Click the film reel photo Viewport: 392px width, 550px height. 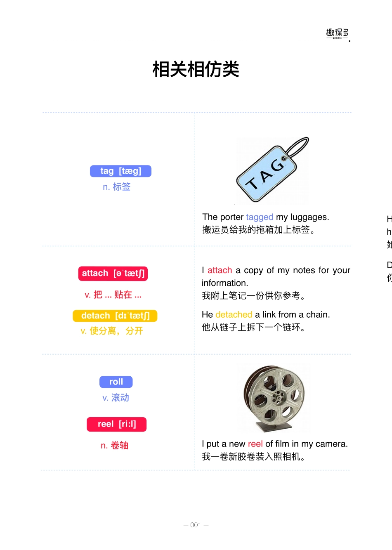(x=274, y=397)
